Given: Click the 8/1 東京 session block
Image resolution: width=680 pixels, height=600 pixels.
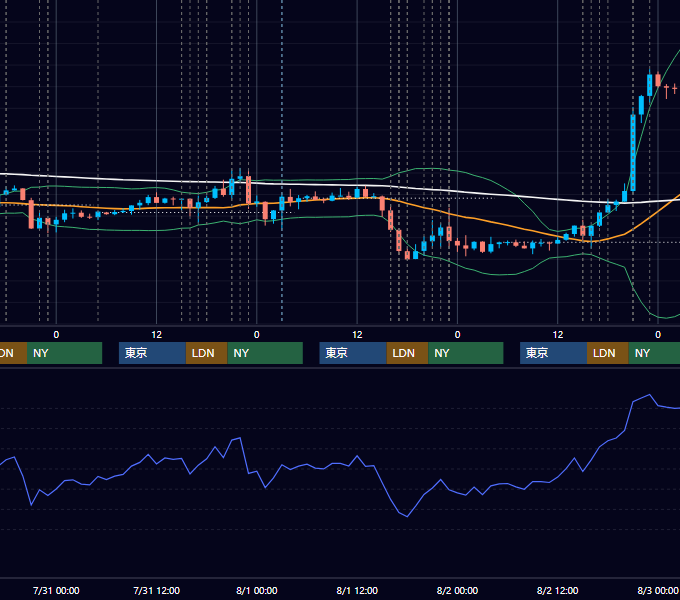Looking at the screenshot, I should pyautogui.click(x=353, y=353).
